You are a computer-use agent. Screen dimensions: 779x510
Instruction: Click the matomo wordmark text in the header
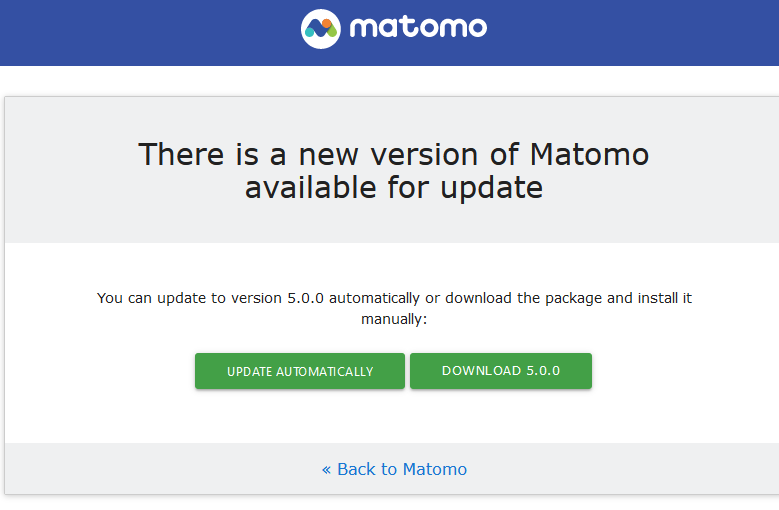pos(418,27)
